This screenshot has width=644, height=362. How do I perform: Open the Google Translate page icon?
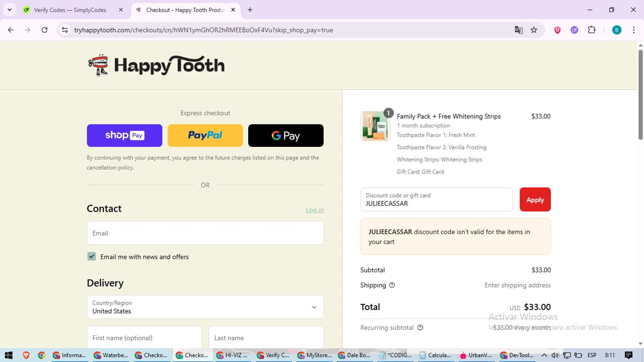519,30
